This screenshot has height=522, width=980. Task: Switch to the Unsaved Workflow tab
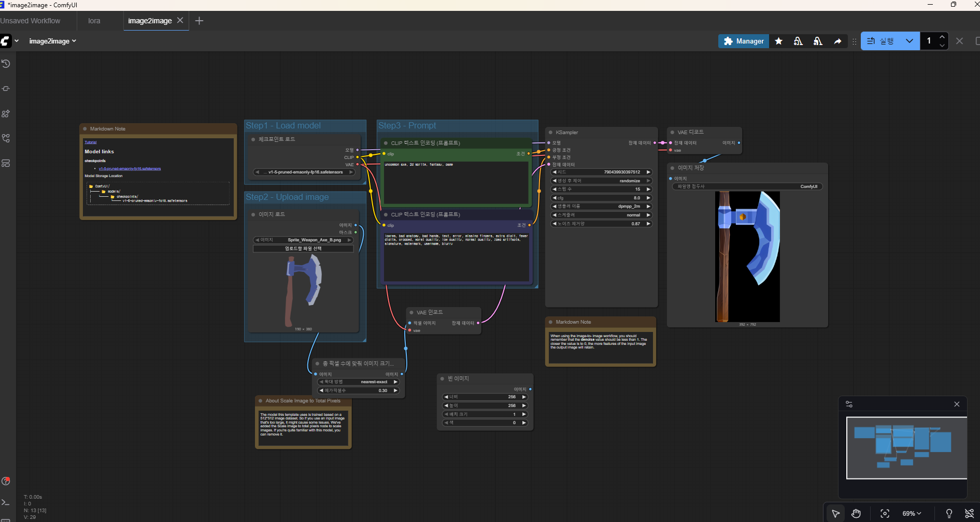30,21
